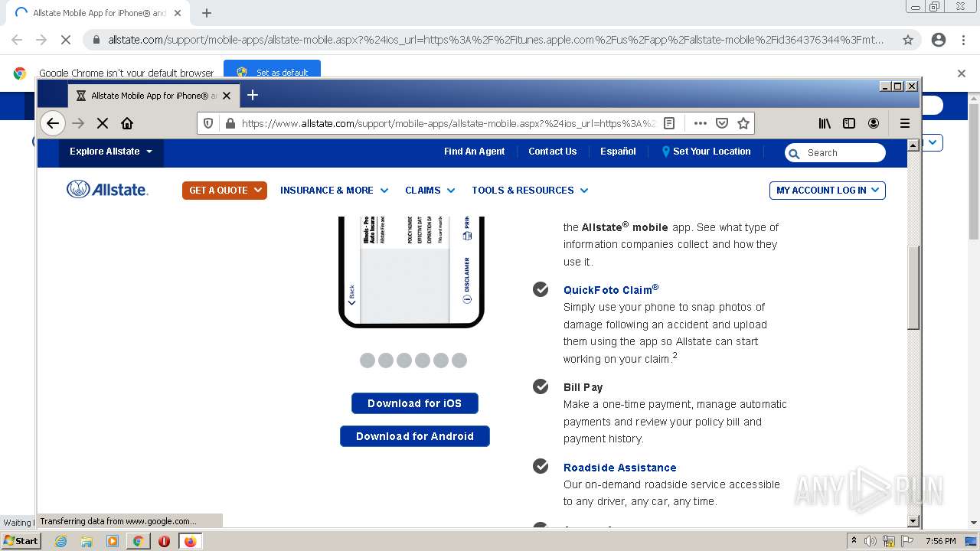Select the first carousel dot

[x=367, y=360]
